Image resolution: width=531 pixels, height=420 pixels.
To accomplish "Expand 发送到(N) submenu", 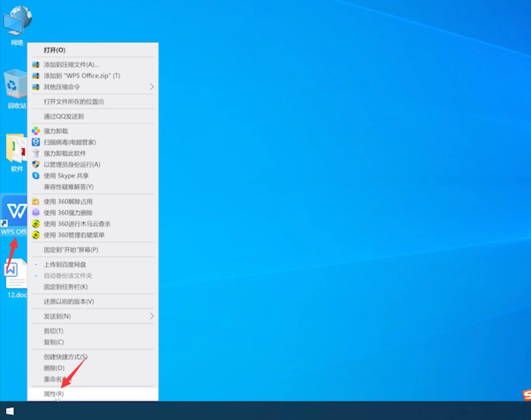I will pos(93,316).
